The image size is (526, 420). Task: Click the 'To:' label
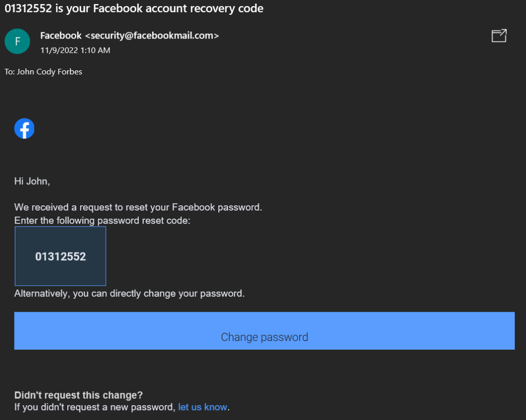(x=9, y=72)
